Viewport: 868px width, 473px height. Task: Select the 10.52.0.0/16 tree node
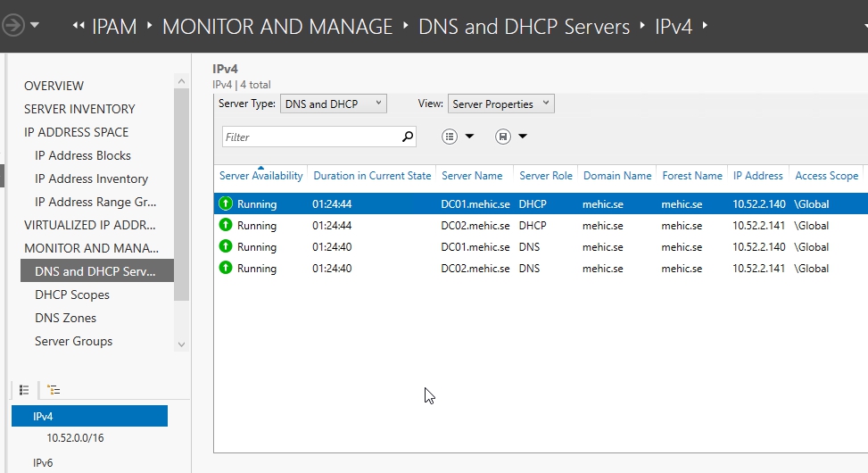click(76, 438)
